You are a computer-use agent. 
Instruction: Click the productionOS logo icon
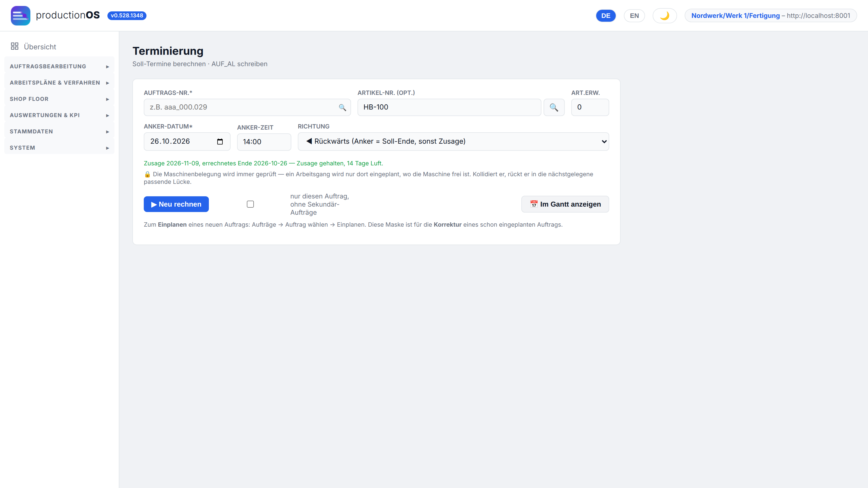(20, 15)
